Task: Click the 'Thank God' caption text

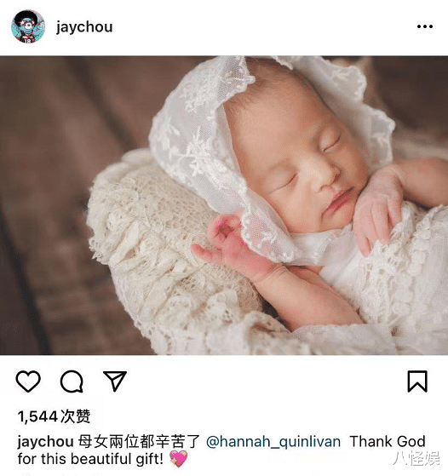Action: pyautogui.click(x=388, y=442)
